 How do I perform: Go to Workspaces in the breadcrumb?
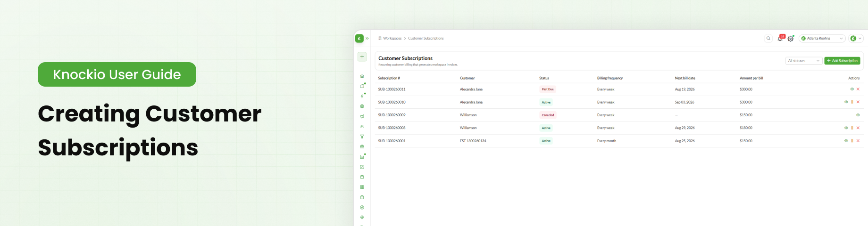[x=392, y=39]
